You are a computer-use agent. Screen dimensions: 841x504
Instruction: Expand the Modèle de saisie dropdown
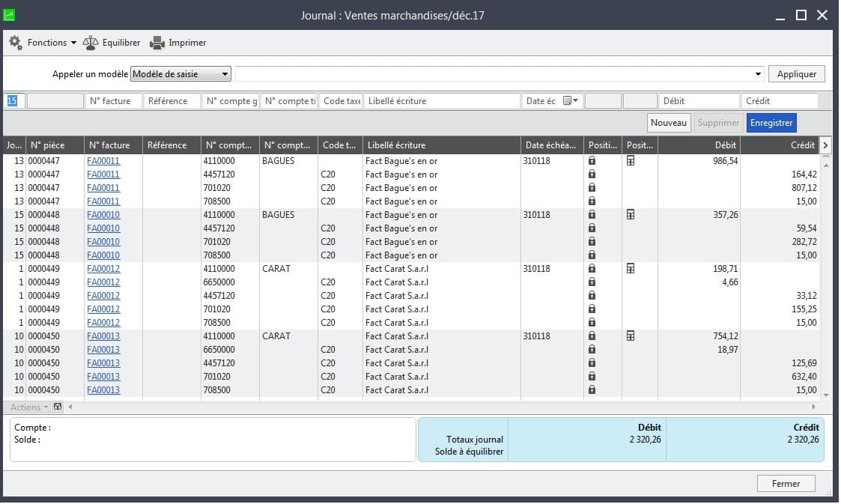click(x=180, y=74)
